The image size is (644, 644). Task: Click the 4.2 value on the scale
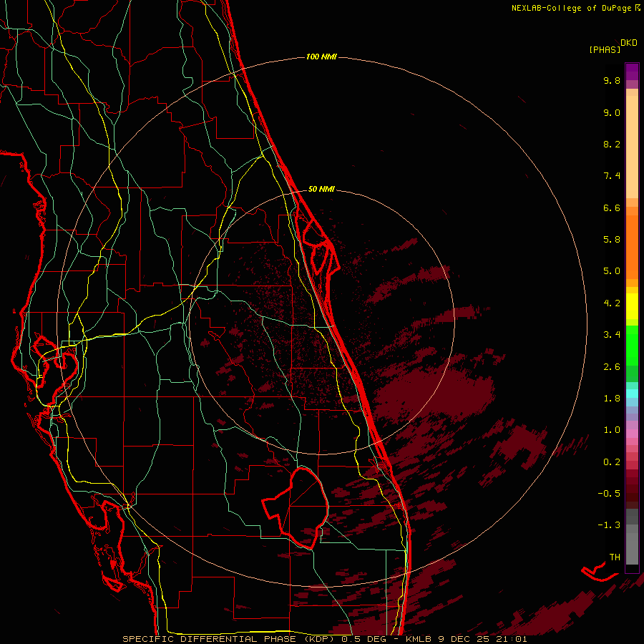point(612,303)
